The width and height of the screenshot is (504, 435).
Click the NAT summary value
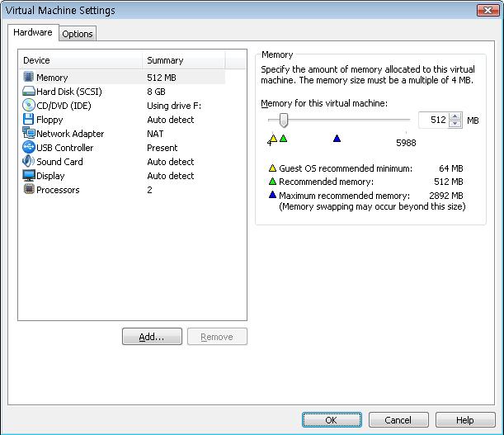[155, 134]
